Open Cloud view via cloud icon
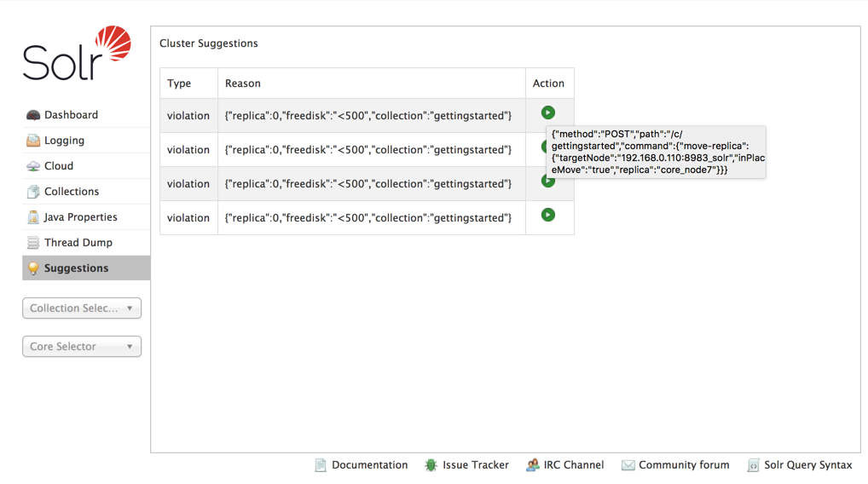Viewport: 868px width, 484px height. 33,166
